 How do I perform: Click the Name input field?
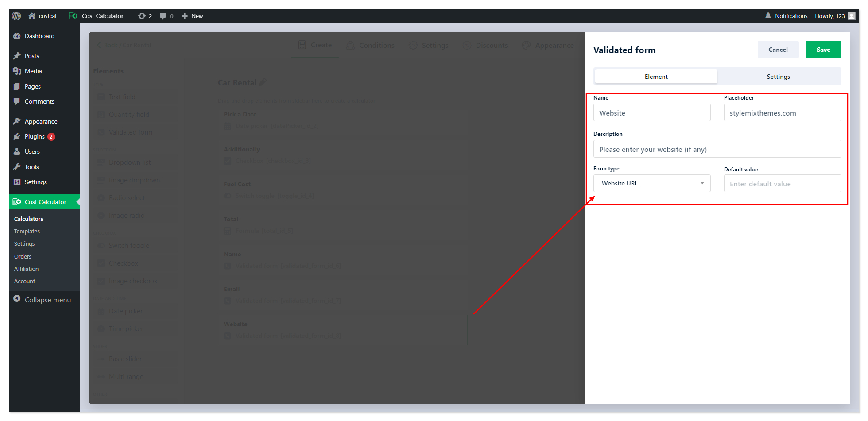[x=651, y=113]
